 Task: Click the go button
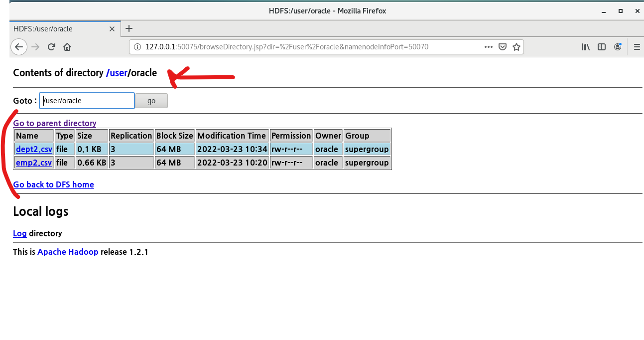coord(151,101)
